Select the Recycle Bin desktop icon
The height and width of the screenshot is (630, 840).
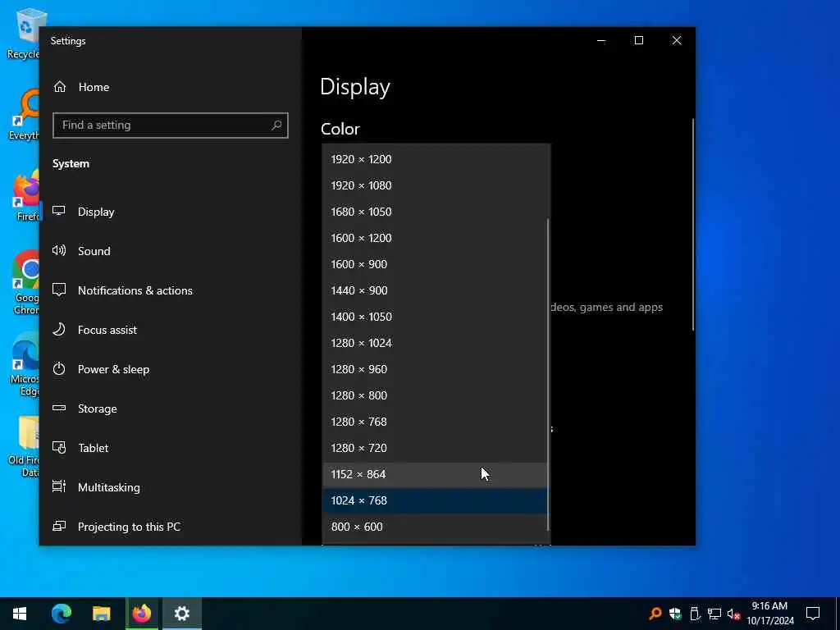click(x=23, y=34)
